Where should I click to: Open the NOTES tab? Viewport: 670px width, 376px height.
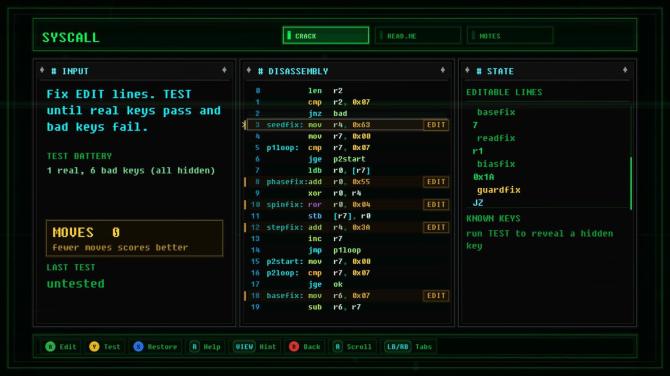click(510, 35)
